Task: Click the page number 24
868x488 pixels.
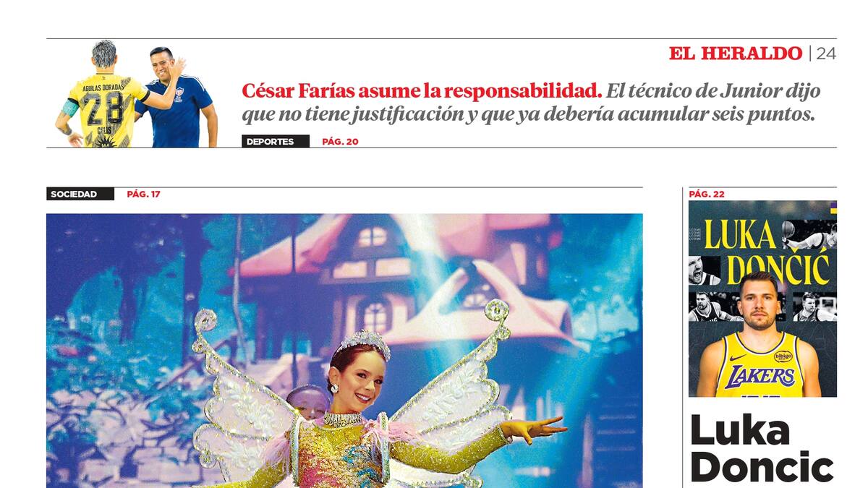Action: [826, 53]
